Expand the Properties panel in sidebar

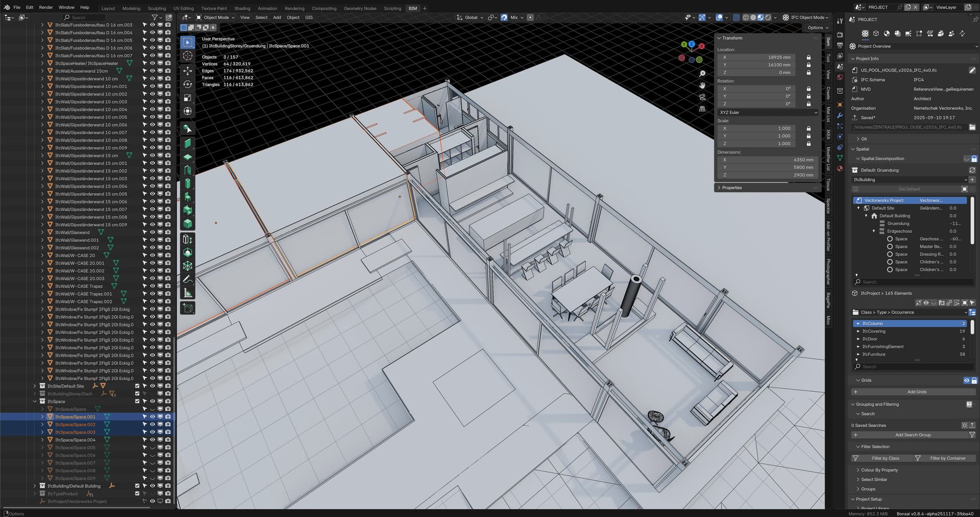tap(731, 187)
